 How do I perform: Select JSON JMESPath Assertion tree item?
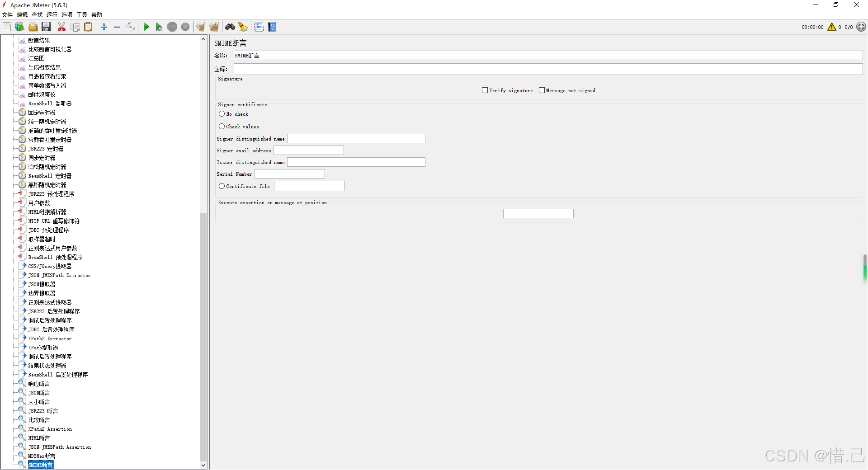click(59, 447)
